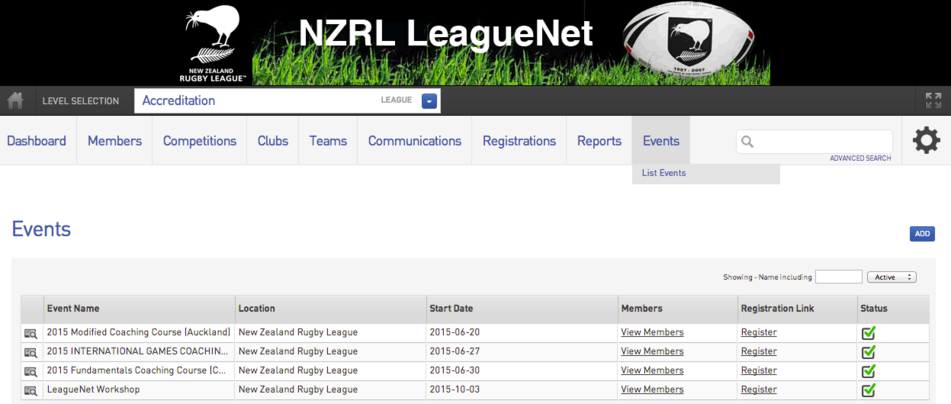View Members for 2015 Fundamentals Coaching Course

pyautogui.click(x=652, y=370)
